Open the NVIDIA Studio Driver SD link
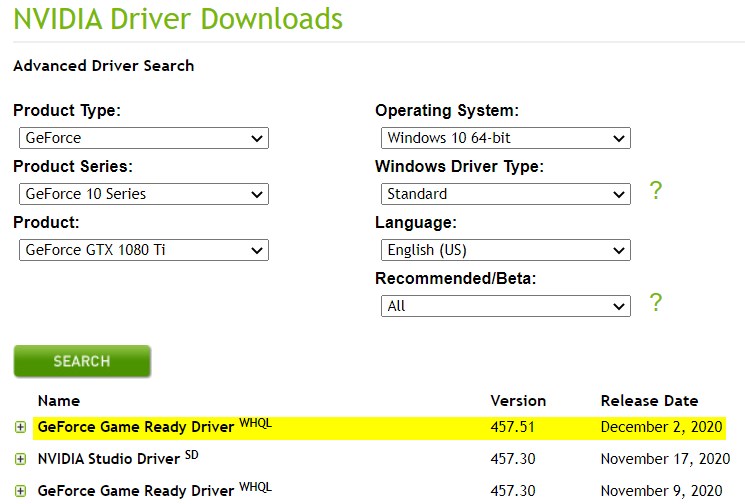Screen dimensions: 745x504 click(118, 458)
